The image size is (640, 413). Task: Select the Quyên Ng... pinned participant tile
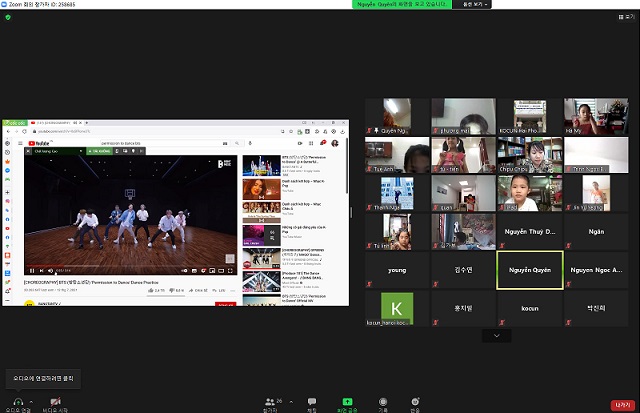pyautogui.click(x=397, y=116)
